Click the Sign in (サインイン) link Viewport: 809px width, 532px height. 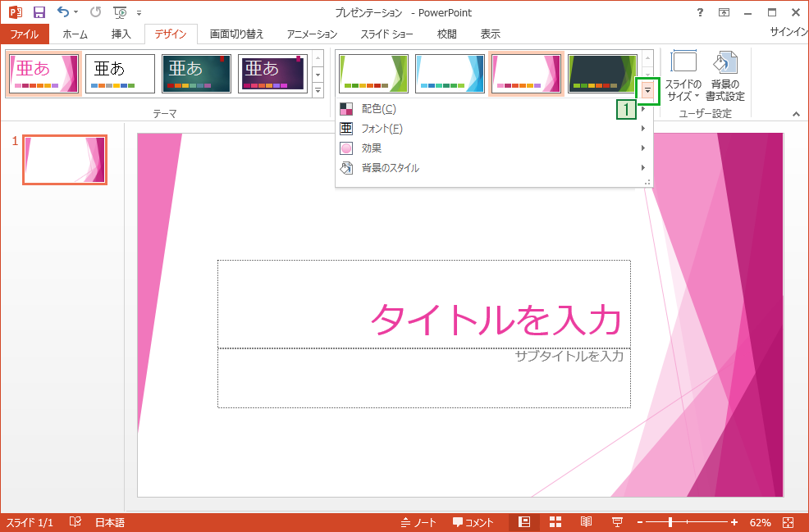(788, 32)
